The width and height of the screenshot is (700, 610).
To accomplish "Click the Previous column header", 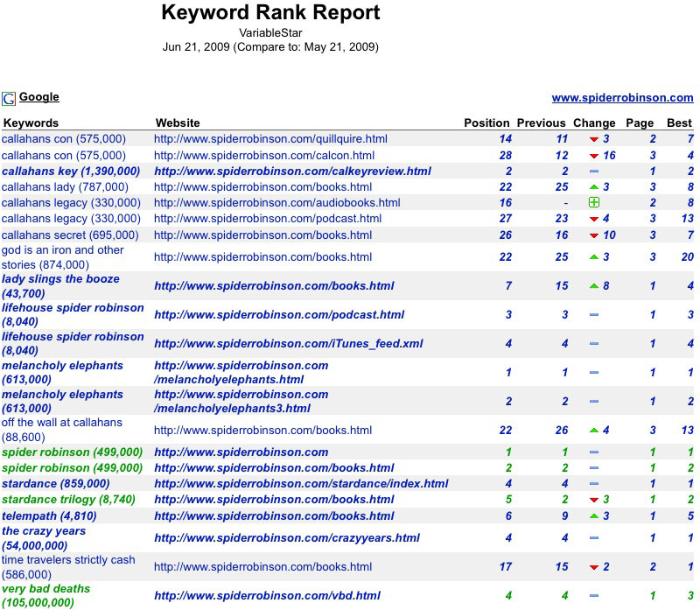I will click(x=541, y=123).
